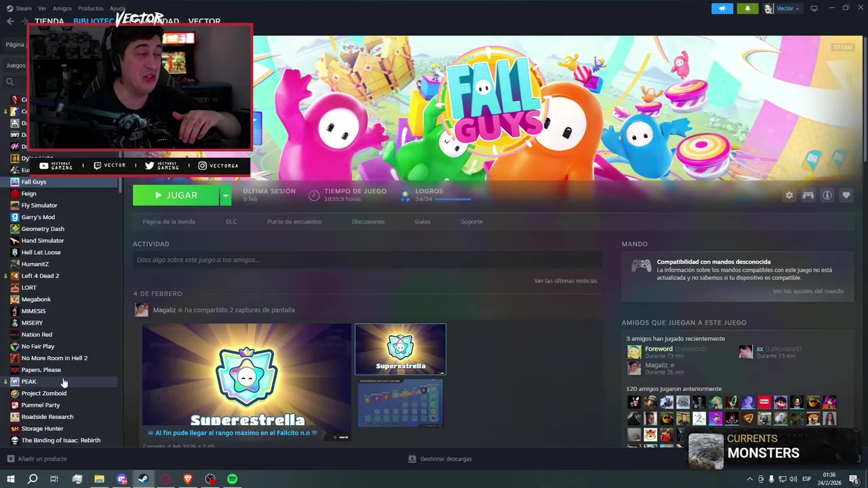Open Punto de encuentro tab
868x488 pixels.
pos(294,222)
